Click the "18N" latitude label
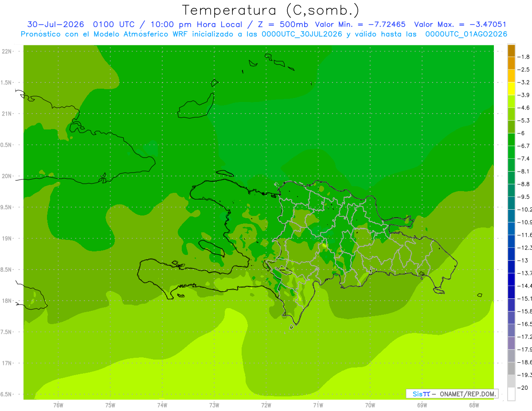The image size is (532, 411). click(x=7, y=301)
